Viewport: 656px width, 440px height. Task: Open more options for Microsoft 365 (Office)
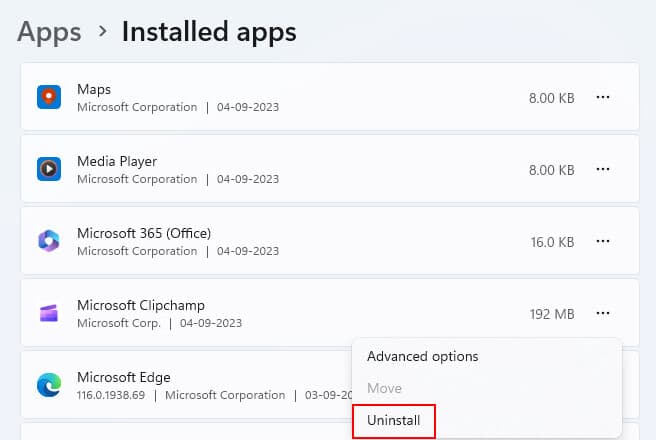point(602,241)
